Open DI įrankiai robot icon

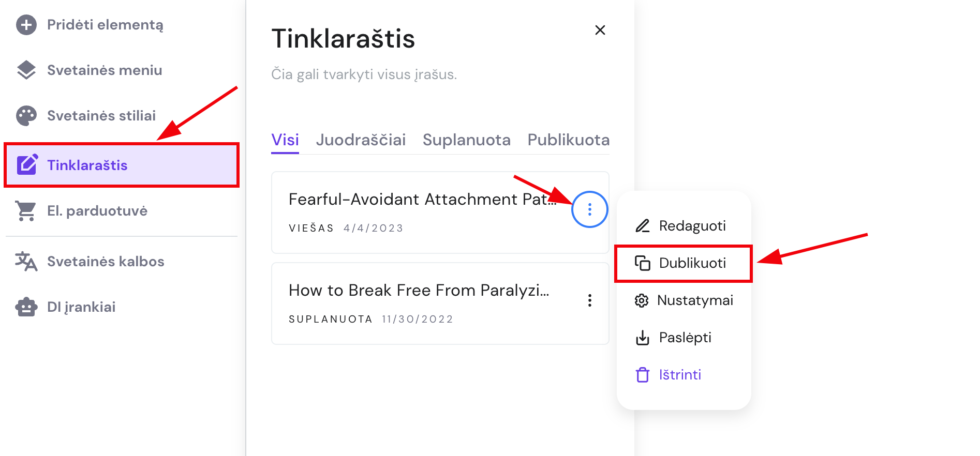click(26, 307)
